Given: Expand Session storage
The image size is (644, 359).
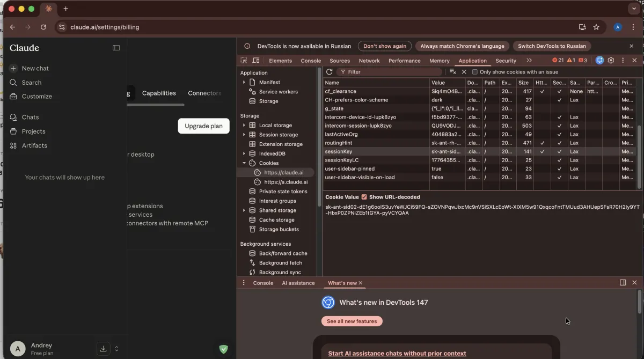Looking at the screenshot, I should (x=244, y=135).
